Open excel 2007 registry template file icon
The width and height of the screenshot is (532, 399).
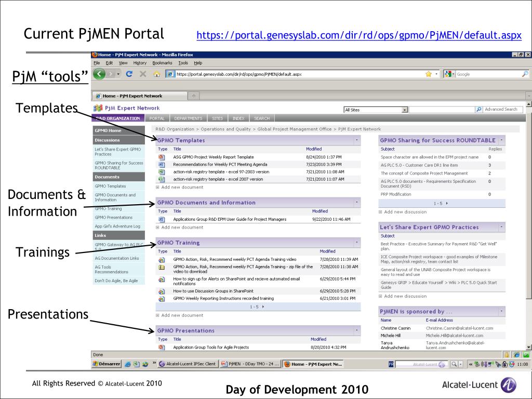click(x=162, y=179)
